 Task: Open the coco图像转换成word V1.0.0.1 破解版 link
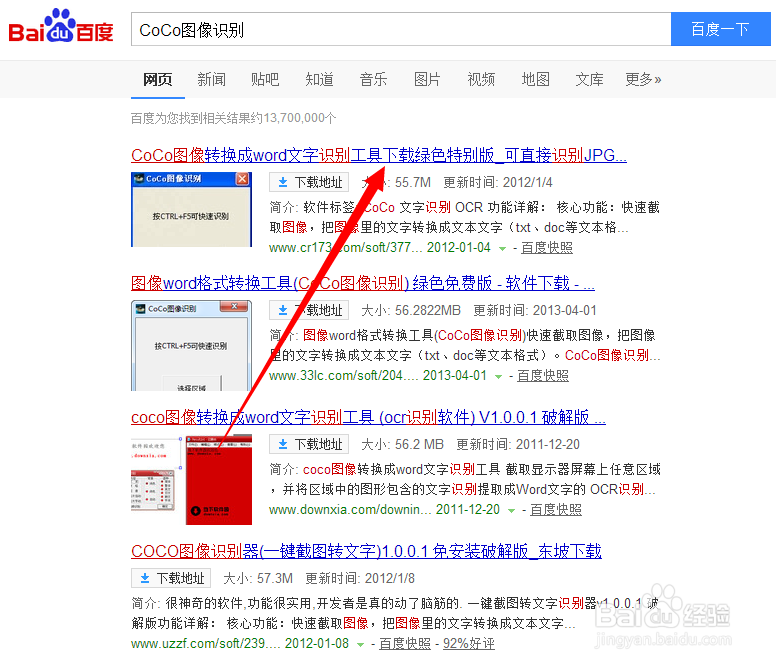coord(368,418)
